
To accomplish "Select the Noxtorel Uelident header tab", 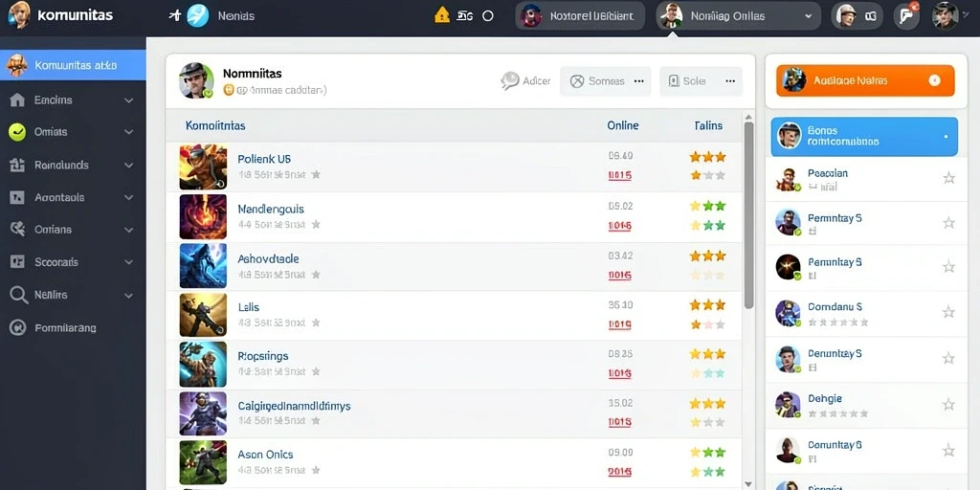I will click(x=579, y=15).
